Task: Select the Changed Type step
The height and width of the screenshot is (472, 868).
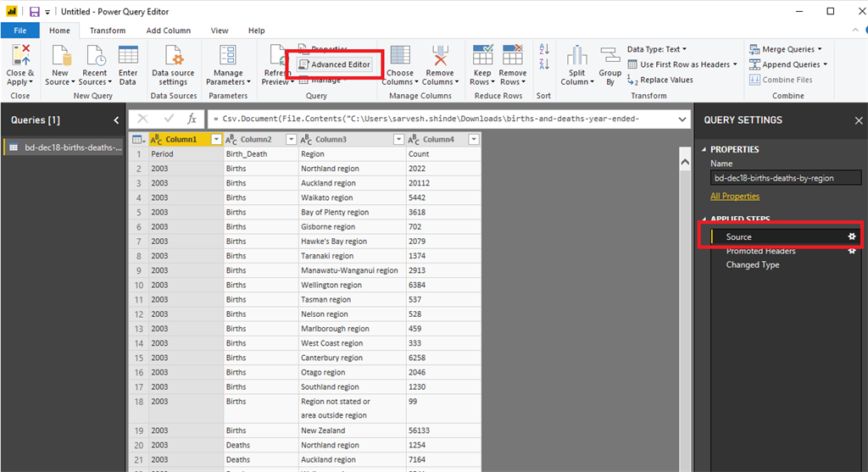Action: [784, 265]
